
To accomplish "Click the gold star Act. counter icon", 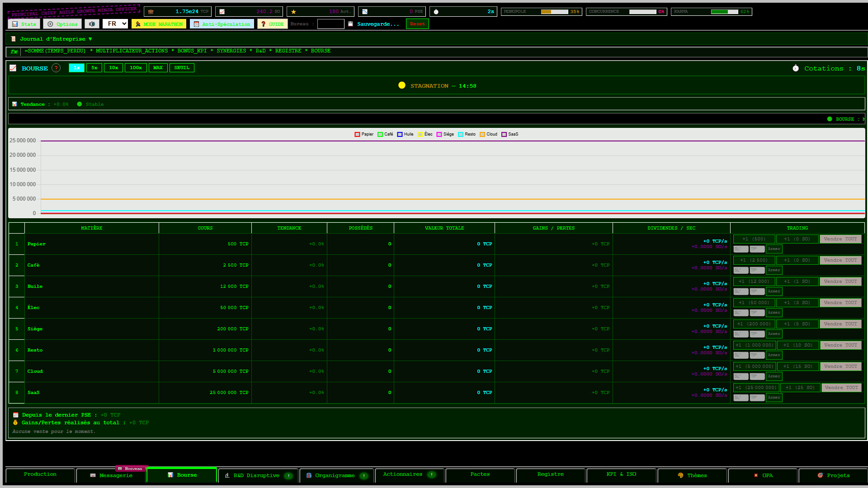I will coord(294,12).
